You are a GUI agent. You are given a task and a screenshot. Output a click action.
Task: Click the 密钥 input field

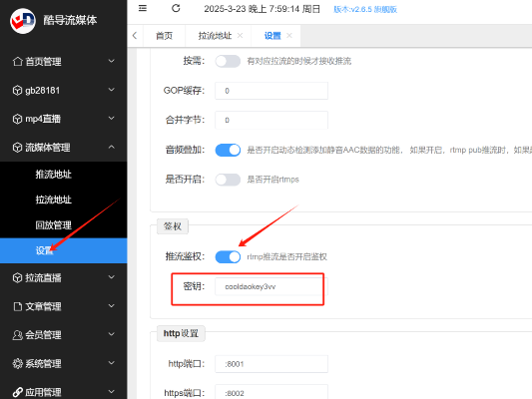(x=271, y=287)
